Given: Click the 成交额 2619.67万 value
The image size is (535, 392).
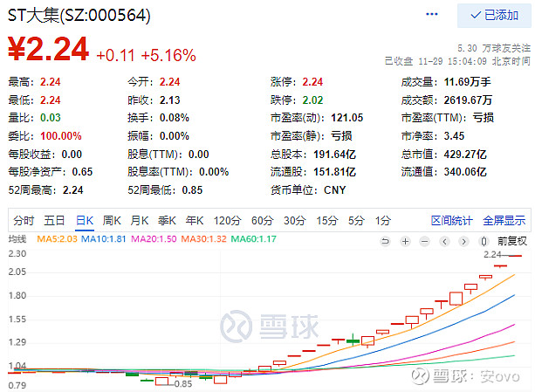Looking at the screenshot, I should coord(468,100).
